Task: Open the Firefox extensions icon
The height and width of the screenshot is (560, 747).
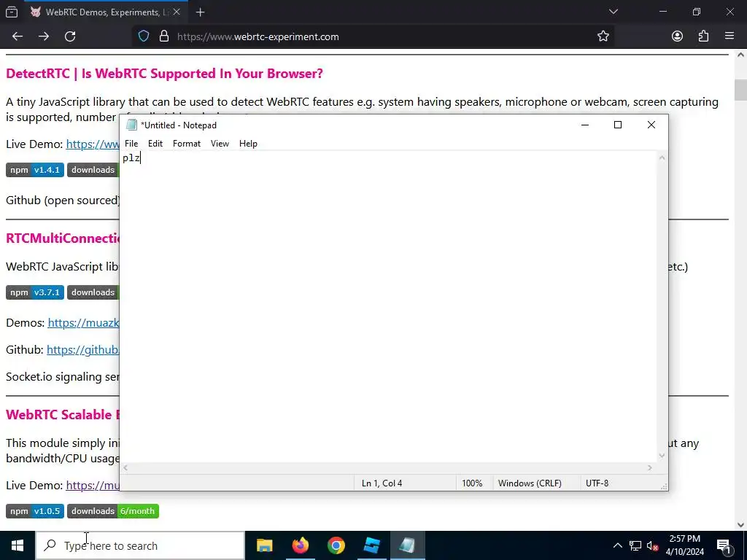Action: (x=703, y=36)
